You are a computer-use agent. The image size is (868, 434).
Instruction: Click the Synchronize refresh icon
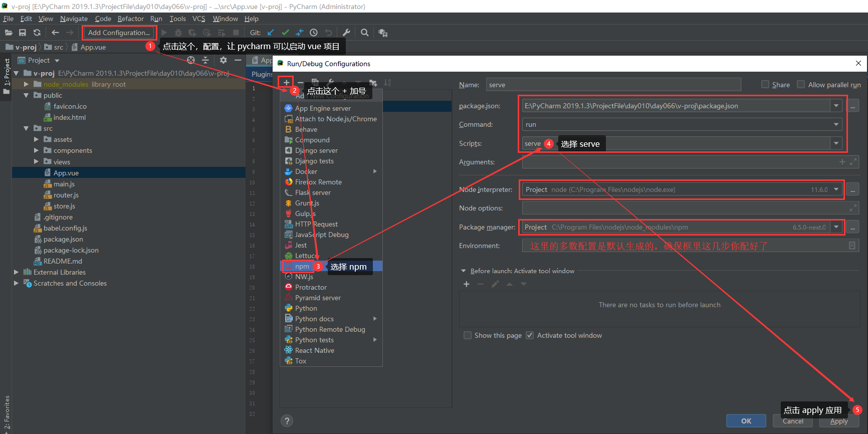pyautogui.click(x=37, y=33)
